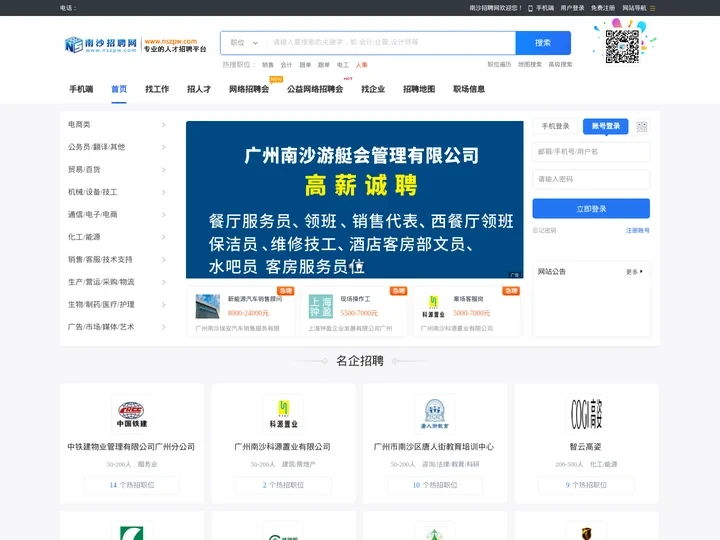This screenshot has width=720, height=540.
Task: Click 新能源汽车销售顾问 job thumbnail
Action: 208,306
